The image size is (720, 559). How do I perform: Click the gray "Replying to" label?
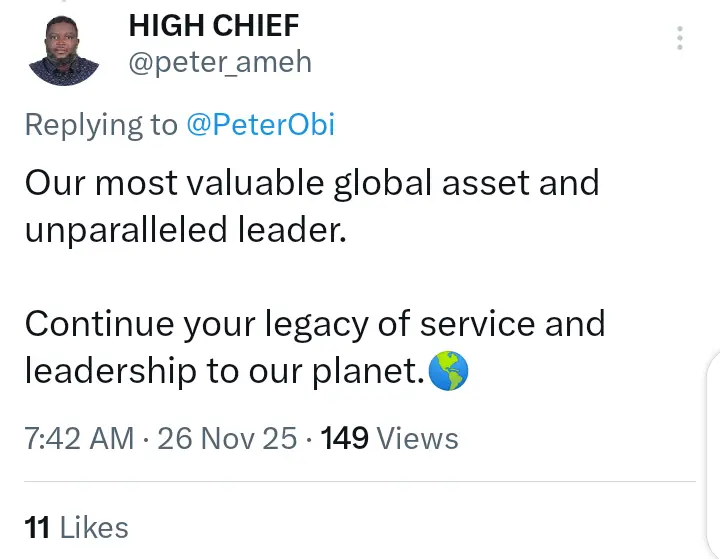(x=100, y=125)
